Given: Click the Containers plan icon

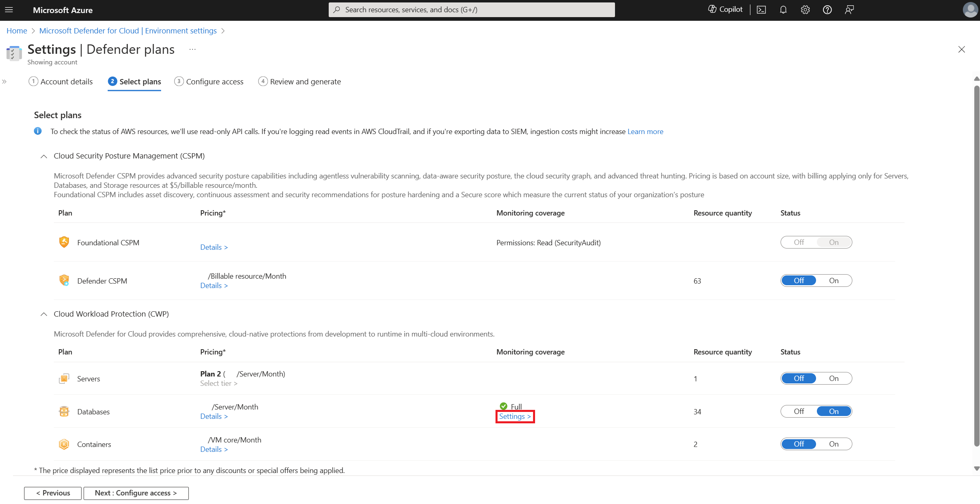Looking at the screenshot, I should coord(64,444).
